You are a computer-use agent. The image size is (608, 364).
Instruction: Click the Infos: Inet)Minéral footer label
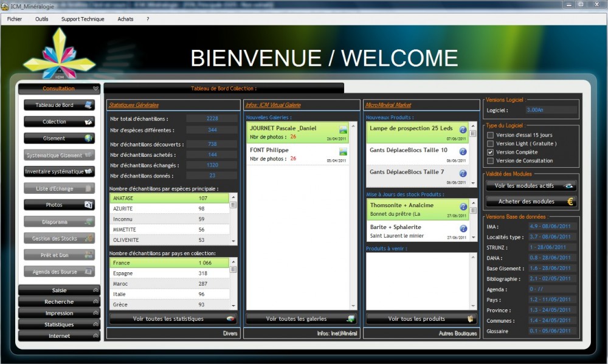click(x=337, y=334)
